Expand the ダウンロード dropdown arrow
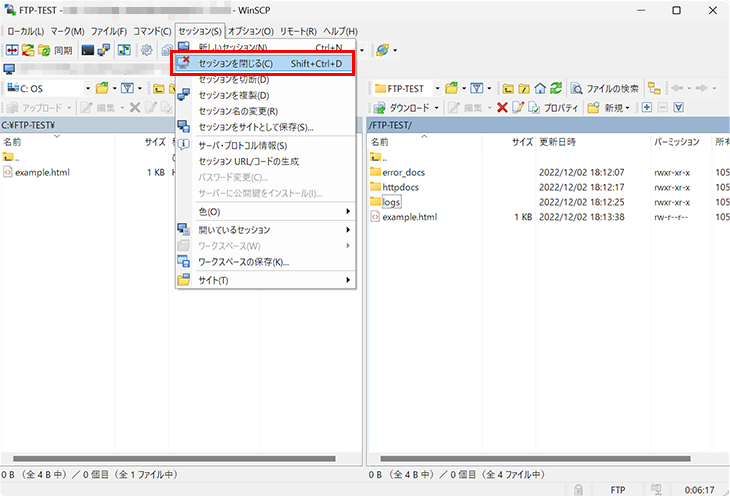This screenshot has width=730, height=496. [437, 108]
